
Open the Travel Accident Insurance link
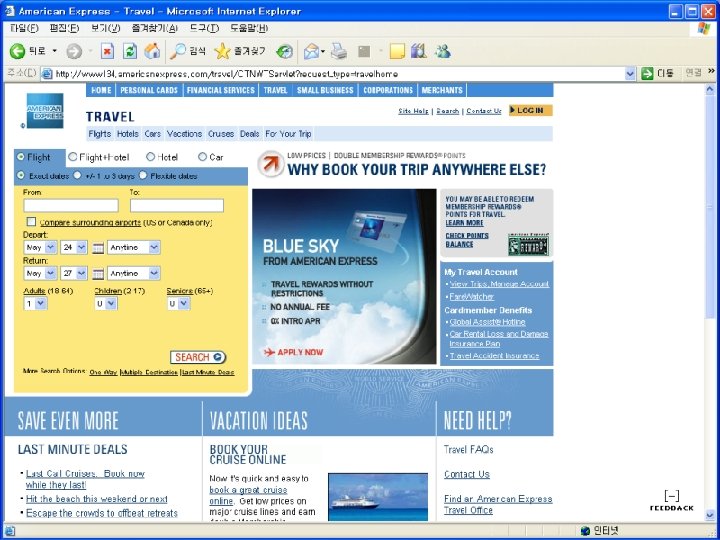coord(494,356)
